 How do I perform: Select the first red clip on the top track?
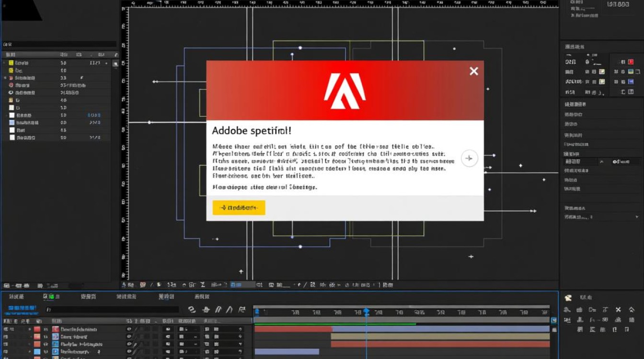(x=293, y=329)
